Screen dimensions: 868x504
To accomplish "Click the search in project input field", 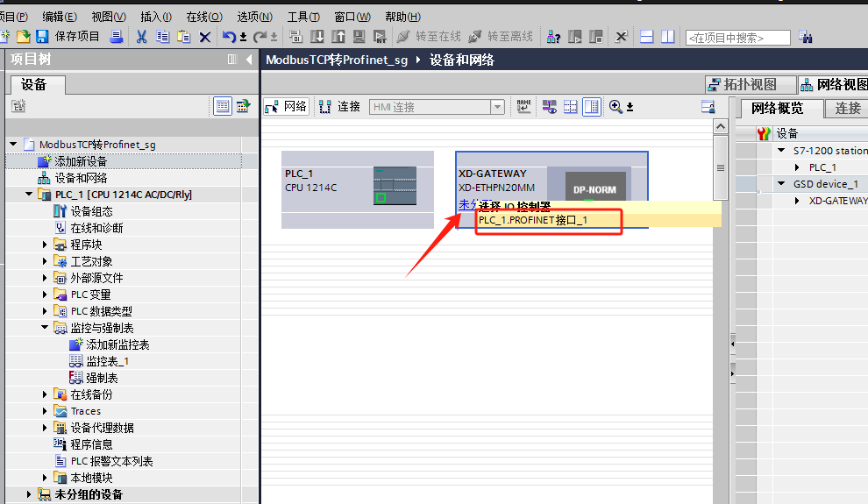I will (737, 38).
